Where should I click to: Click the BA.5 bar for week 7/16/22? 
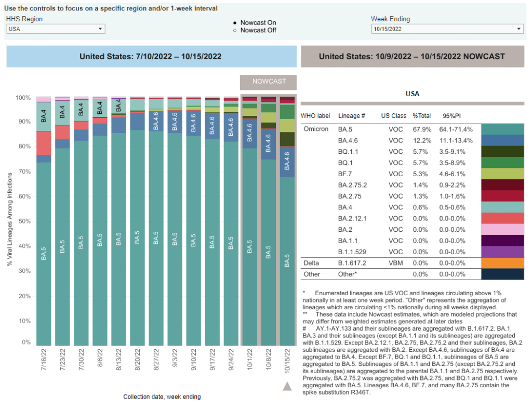point(44,254)
